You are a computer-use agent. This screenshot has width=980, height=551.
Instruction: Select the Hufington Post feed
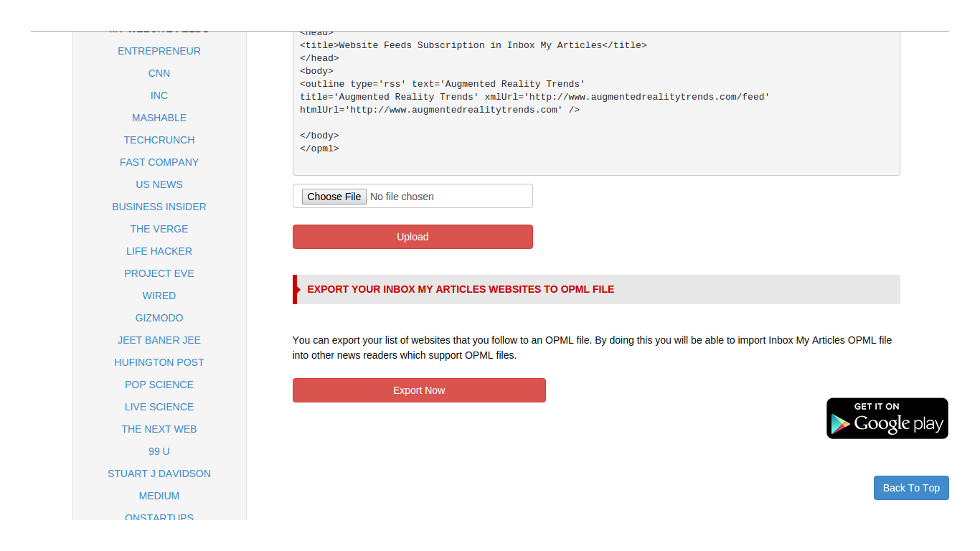click(159, 362)
